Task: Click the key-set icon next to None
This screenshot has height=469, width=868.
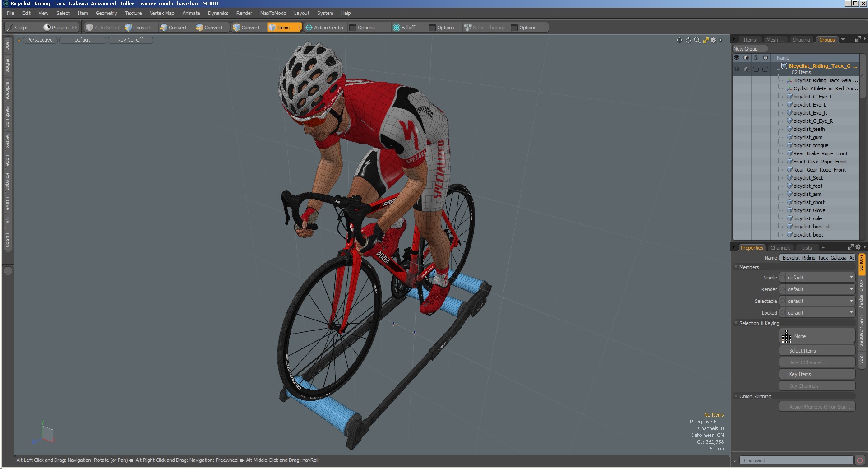Action: pyautogui.click(x=786, y=336)
